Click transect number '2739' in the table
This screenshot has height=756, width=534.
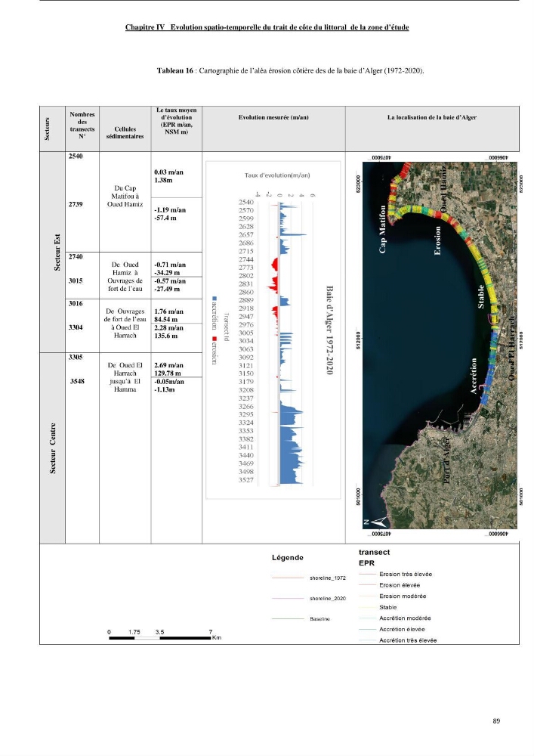(76, 204)
